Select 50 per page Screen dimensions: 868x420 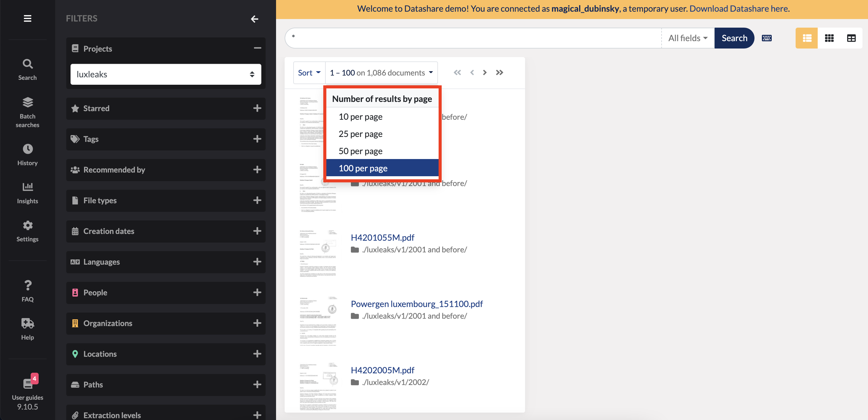[x=382, y=151]
